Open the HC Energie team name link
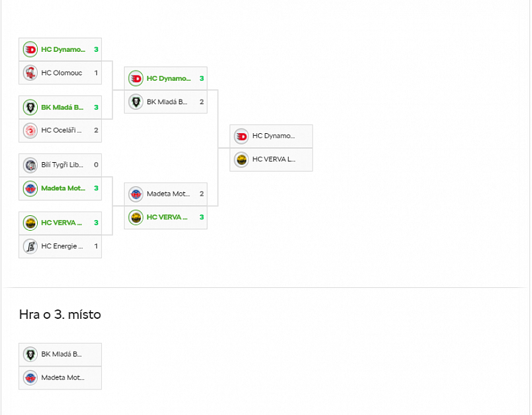532x415 pixels. pyautogui.click(x=62, y=246)
